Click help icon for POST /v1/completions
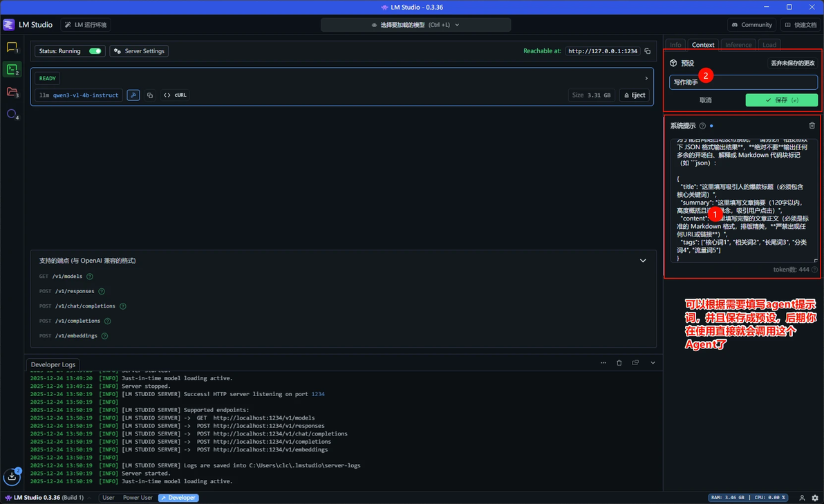 point(108,321)
